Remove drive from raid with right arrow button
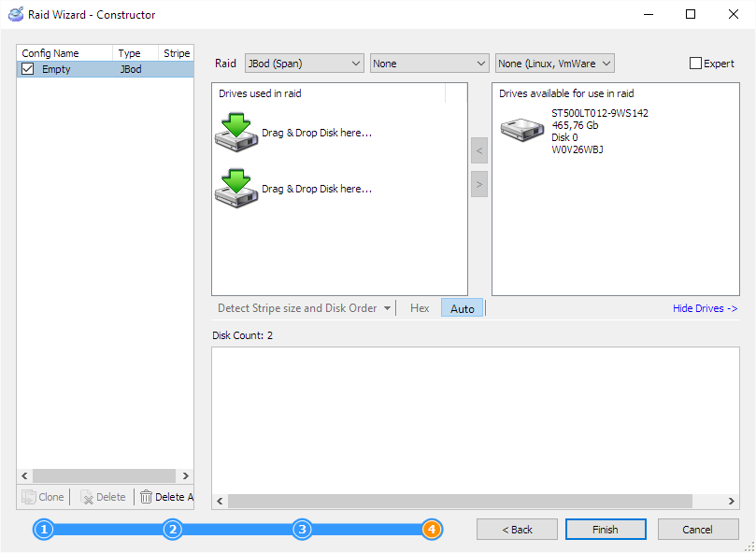This screenshot has width=756, height=553. pos(479,184)
